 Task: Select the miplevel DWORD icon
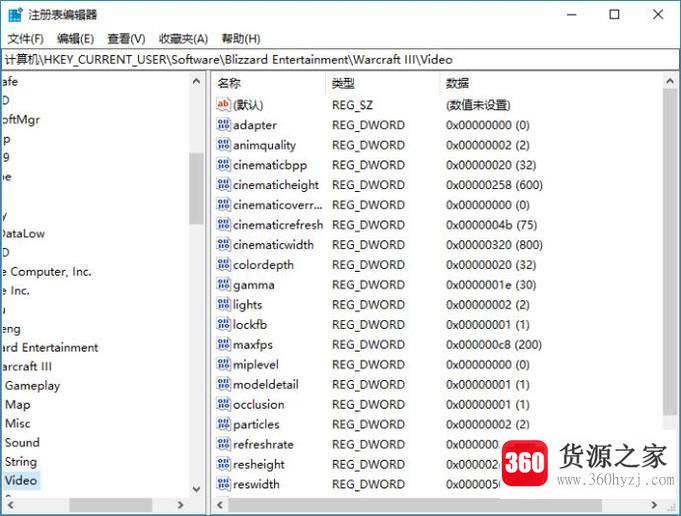(223, 364)
